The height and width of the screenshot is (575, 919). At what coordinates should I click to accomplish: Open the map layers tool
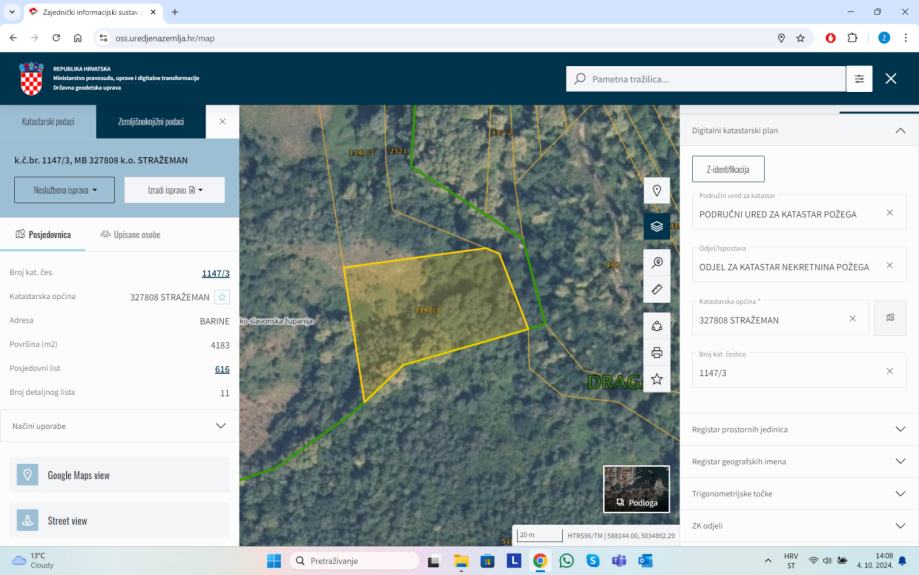coord(656,226)
